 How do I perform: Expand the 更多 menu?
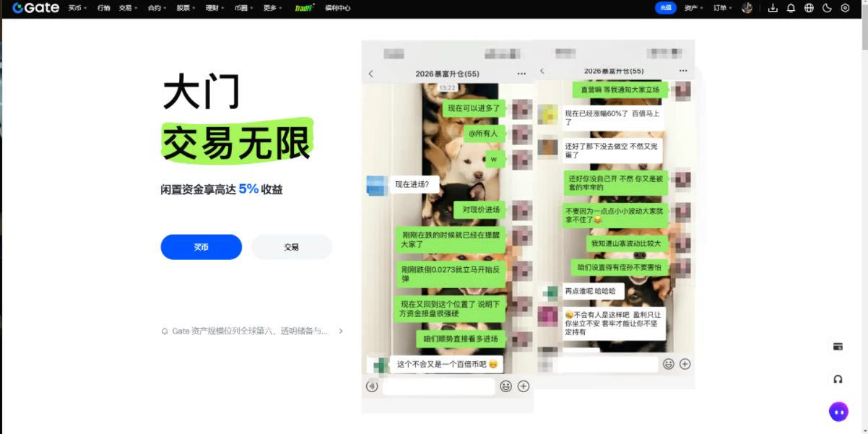point(272,8)
